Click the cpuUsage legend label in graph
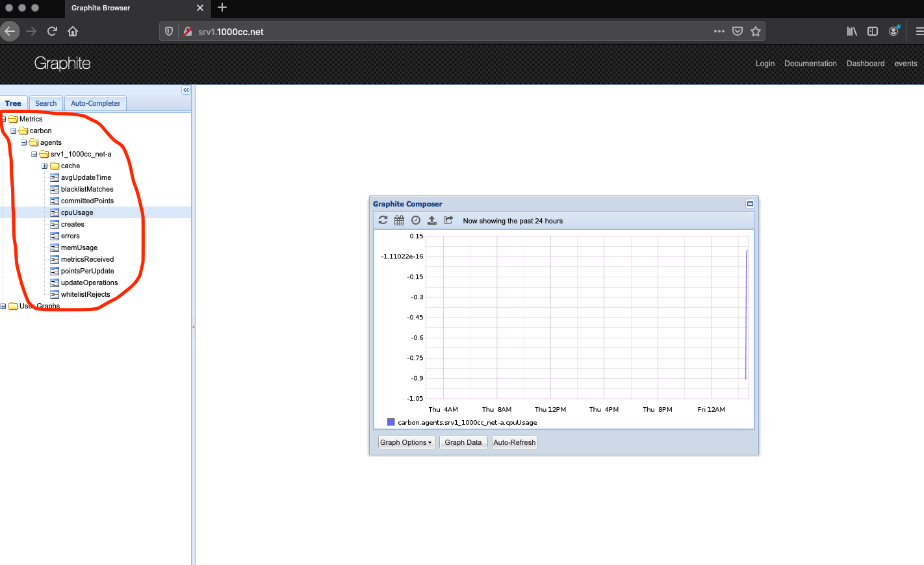Image resolution: width=924 pixels, height=565 pixels. 467,423
